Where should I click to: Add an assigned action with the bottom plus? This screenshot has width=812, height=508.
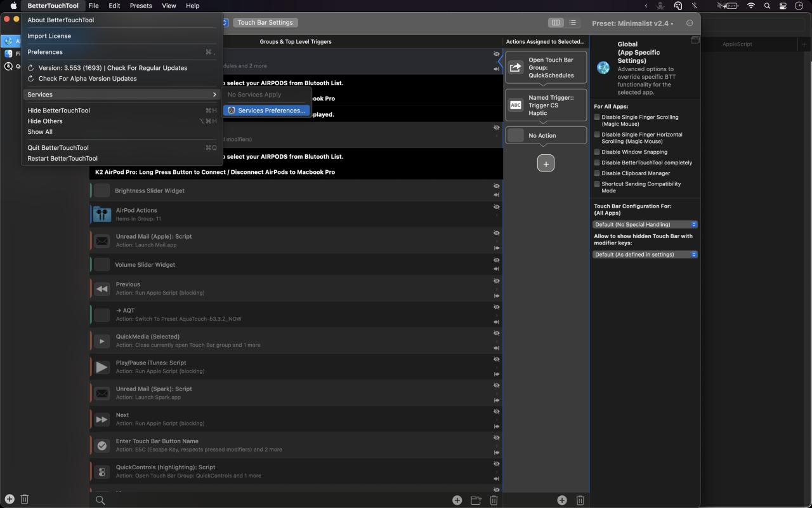point(562,500)
